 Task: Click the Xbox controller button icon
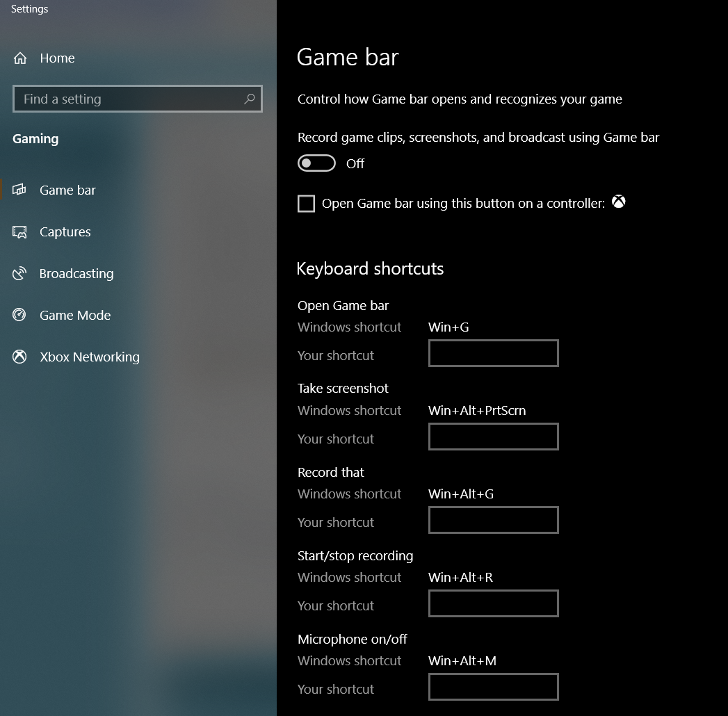tap(618, 202)
